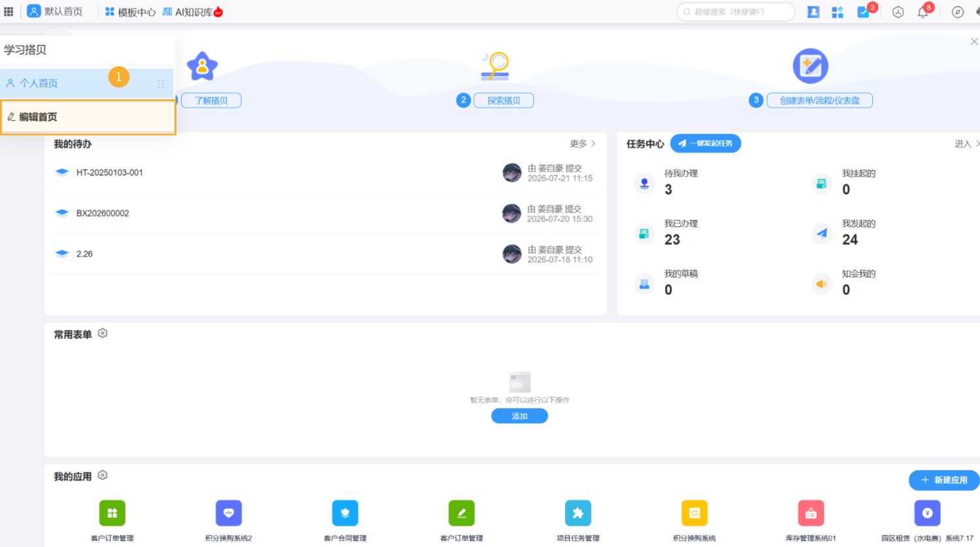The width and height of the screenshot is (980, 547).
Task: Close the guide banner with X
Action: [x=974, y=41]
